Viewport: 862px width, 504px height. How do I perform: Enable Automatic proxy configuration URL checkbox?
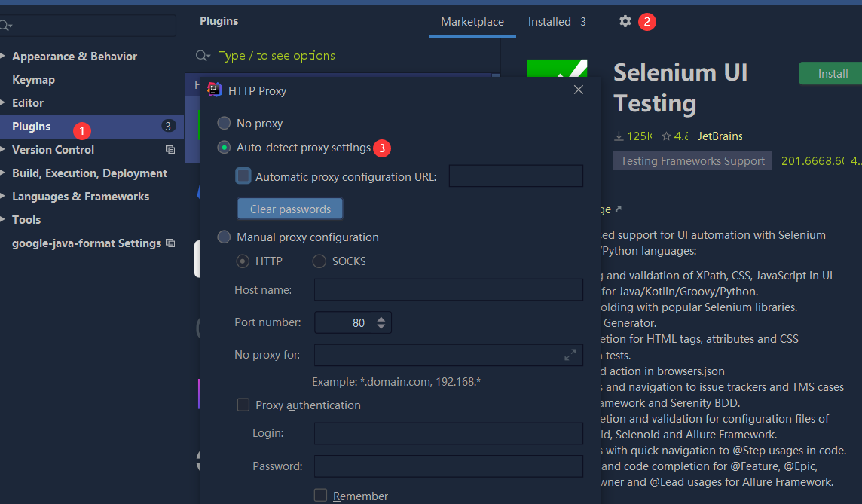[x=243, y=176]
